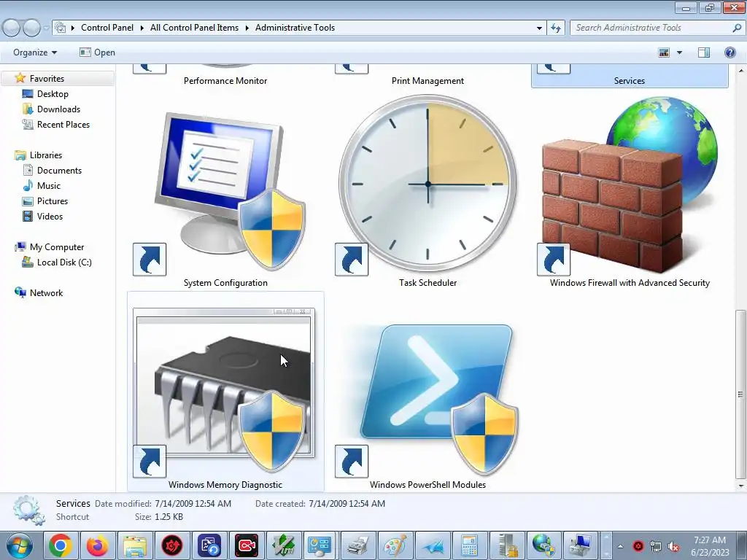747x560 pixels.
Task: Click the Administrative Tools breadcrumb
Action: (295, 28)
